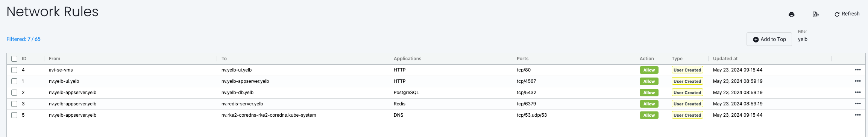Click the User Created tag on the Redis row
Screen dimensions: 868x137
(687, 104)
